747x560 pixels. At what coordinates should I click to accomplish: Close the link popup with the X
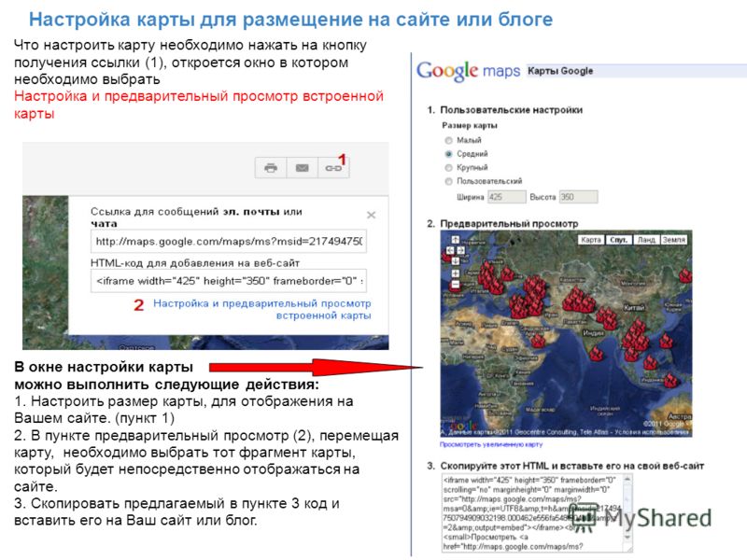coord(371,215)
